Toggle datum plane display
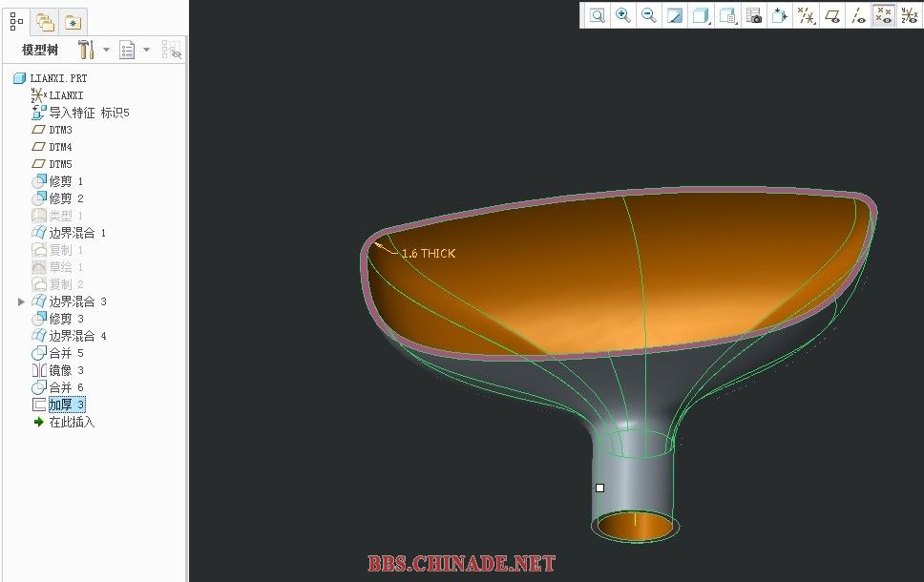 832,15
